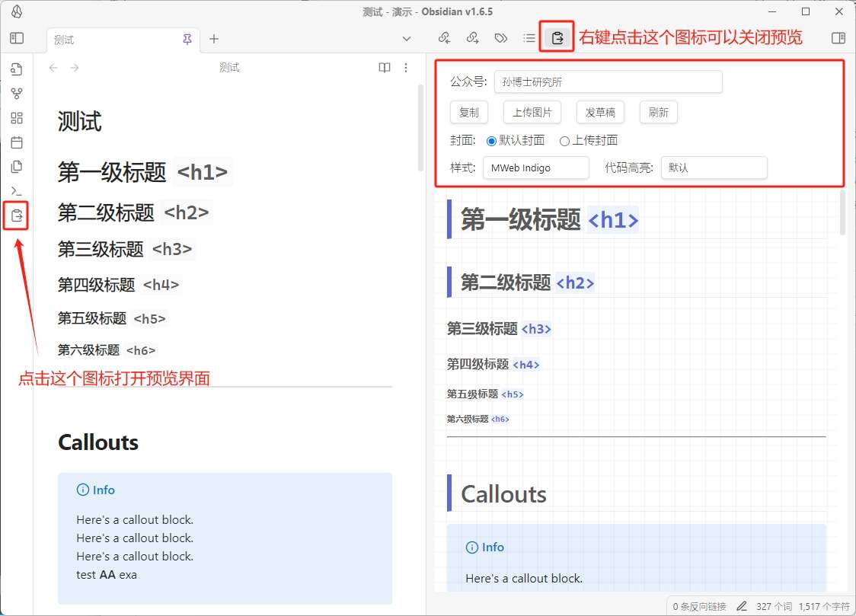Open a new tab with the plus button
Image resolution: width=856 pixels, height=616 pixels.
[x=214, y=39]
